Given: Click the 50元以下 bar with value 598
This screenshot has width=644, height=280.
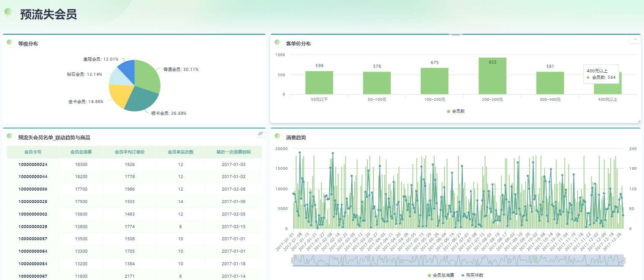Looking at the screenshot, I should (319, 83).
